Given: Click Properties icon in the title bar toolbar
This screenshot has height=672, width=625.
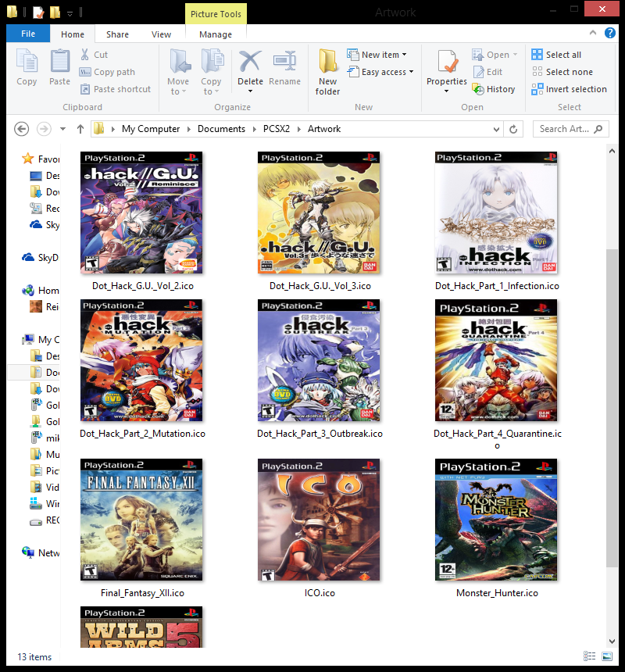Looking at the screenshot, I should [38, 12].
